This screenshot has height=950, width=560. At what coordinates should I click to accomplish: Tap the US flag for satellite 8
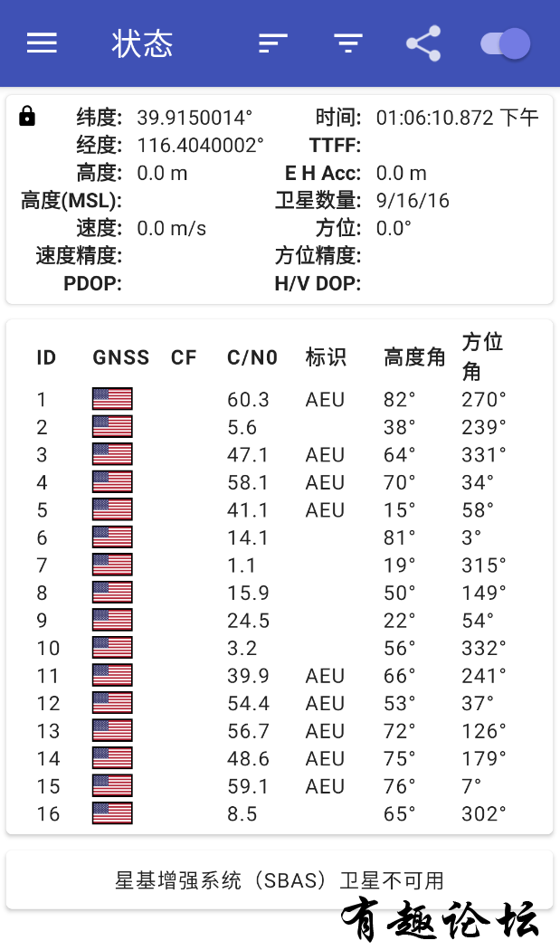pos(112,593)
